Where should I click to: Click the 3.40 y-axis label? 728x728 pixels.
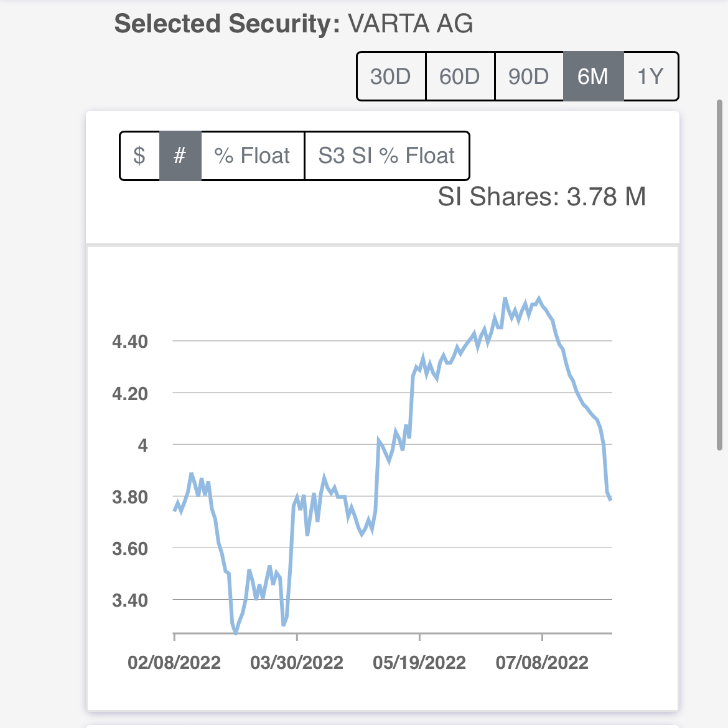pyautogui.click(x=130, y=600)
